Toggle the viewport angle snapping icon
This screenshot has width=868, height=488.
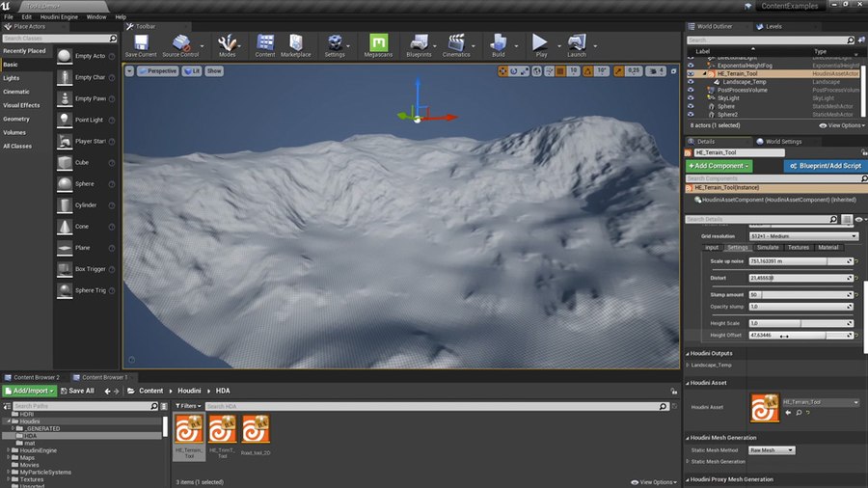588,70
